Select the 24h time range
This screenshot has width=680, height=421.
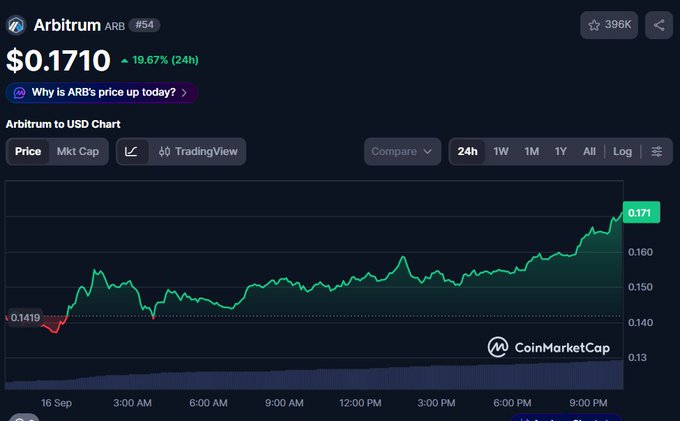(468, 151)
